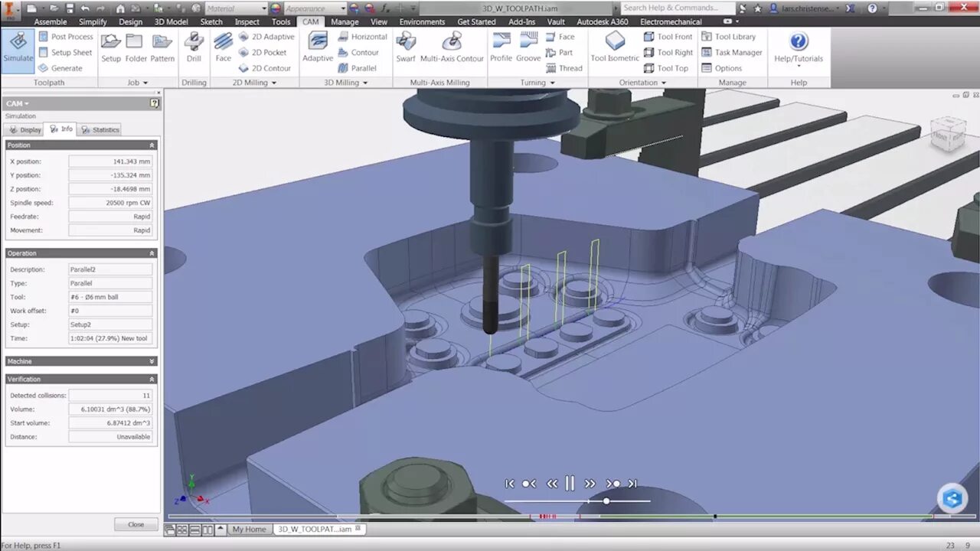Go to My Home document tab
This screenshot has width=980, height=551.
(x=249, y=529)
